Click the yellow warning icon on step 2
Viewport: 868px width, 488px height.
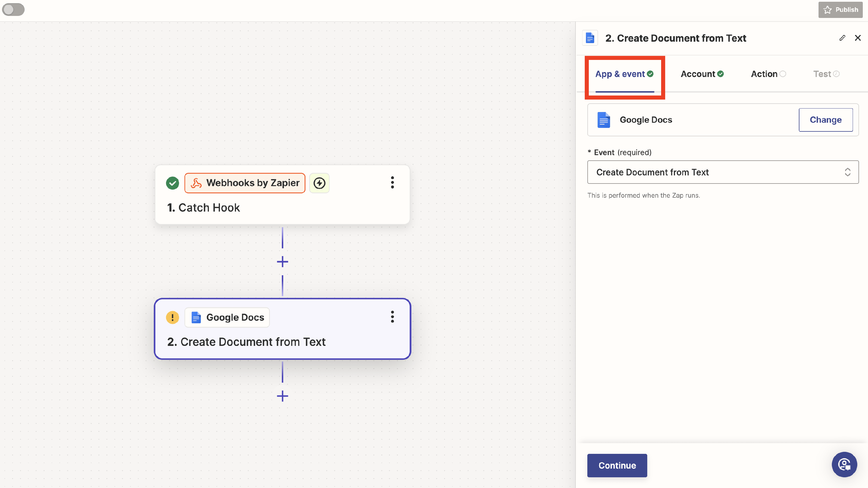click(x=172, y=318)
